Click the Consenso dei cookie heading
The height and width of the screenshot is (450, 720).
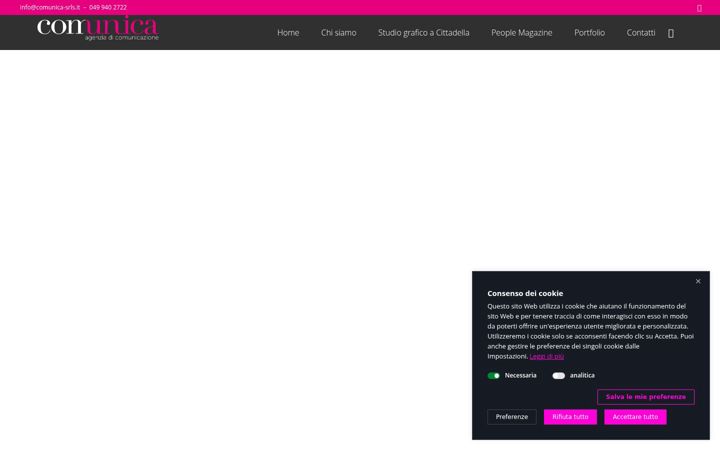coord(525,293)
